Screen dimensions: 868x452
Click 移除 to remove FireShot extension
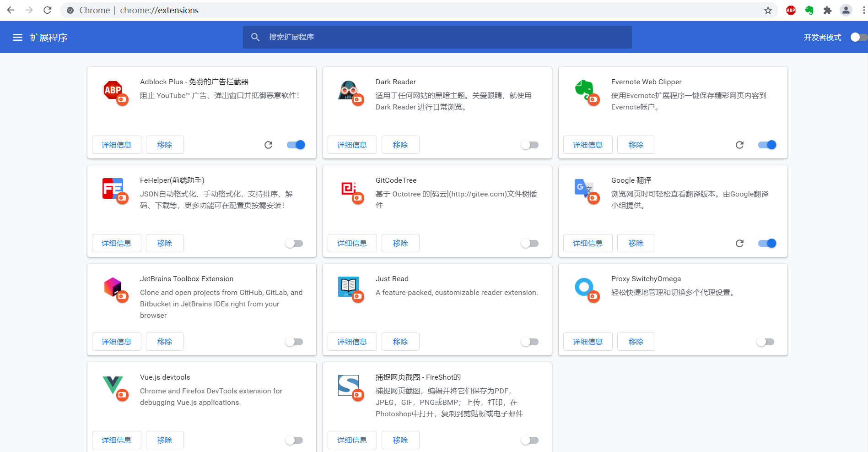(x=400, y=440)
